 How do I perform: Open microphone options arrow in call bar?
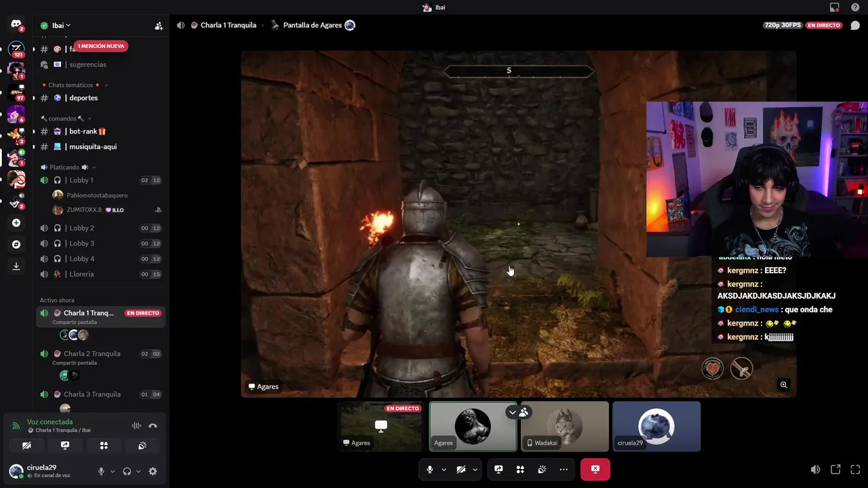[443, 469]
